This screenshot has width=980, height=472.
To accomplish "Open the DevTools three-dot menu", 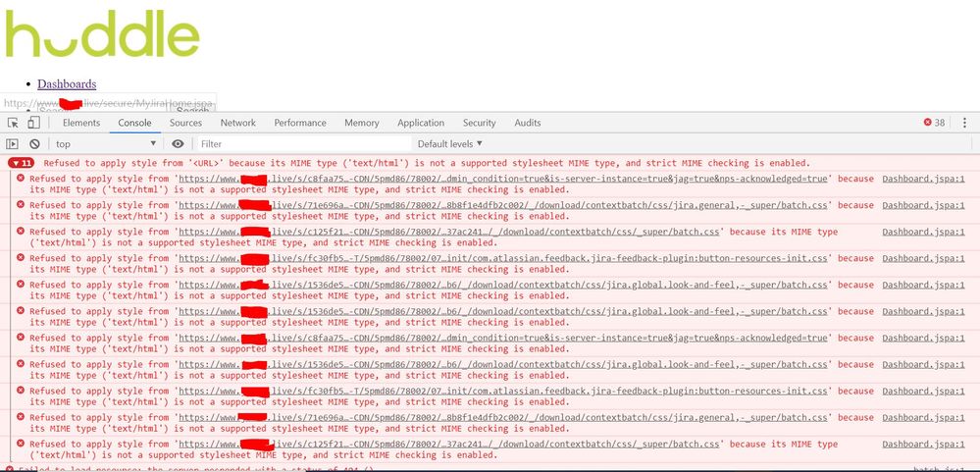I will [x=965, y=124].
